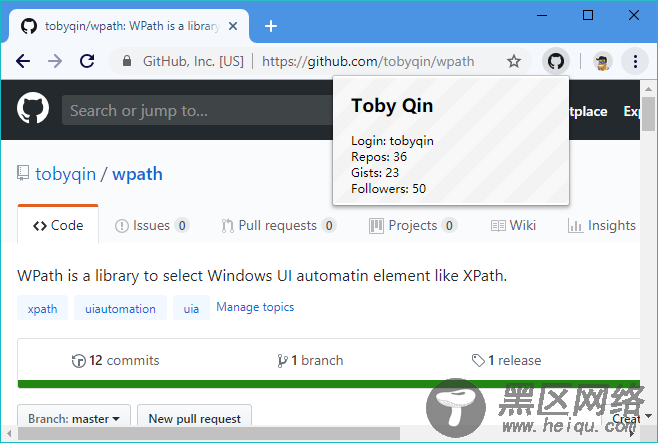Maximize the Chrome window
This screenshot has height=443, width=658.
(x=588, y=16)
